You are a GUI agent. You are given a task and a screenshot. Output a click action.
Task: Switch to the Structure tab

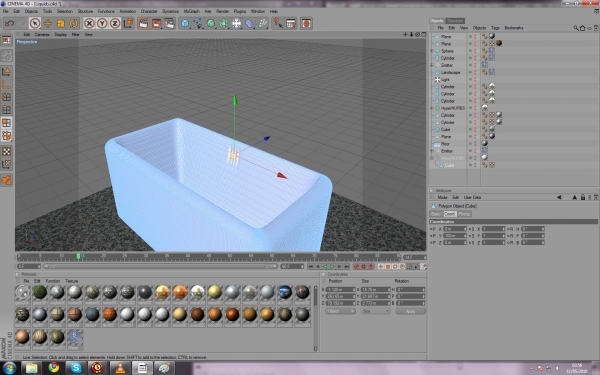point(455,21)
